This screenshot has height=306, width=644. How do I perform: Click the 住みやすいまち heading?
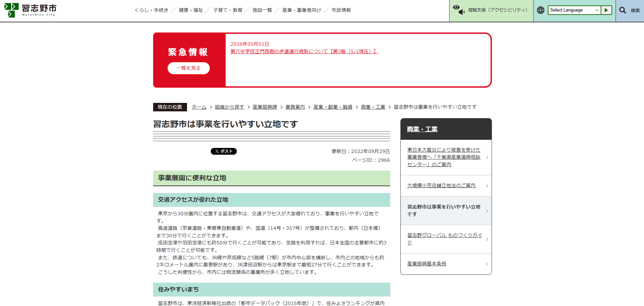(179, 289)
